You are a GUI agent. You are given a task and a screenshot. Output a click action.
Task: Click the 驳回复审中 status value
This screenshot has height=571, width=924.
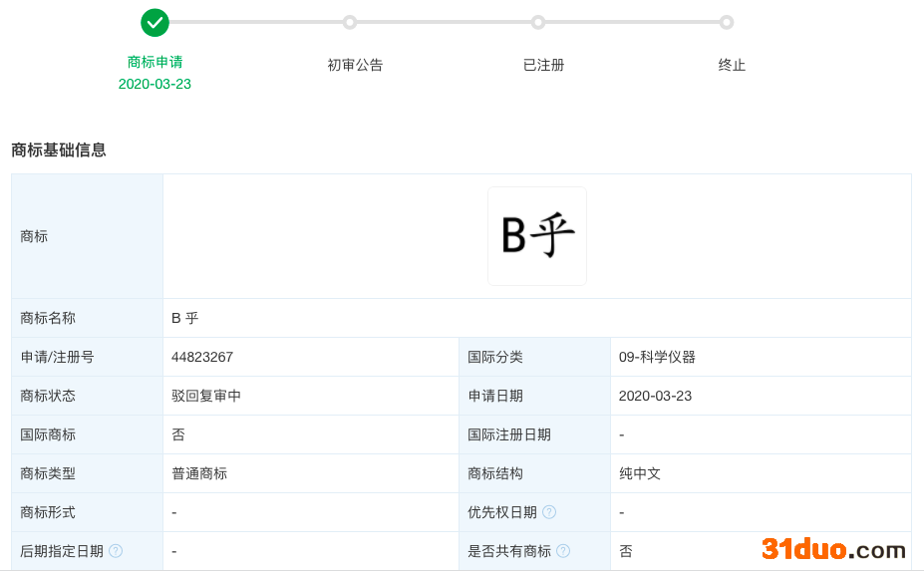(206, 396)
